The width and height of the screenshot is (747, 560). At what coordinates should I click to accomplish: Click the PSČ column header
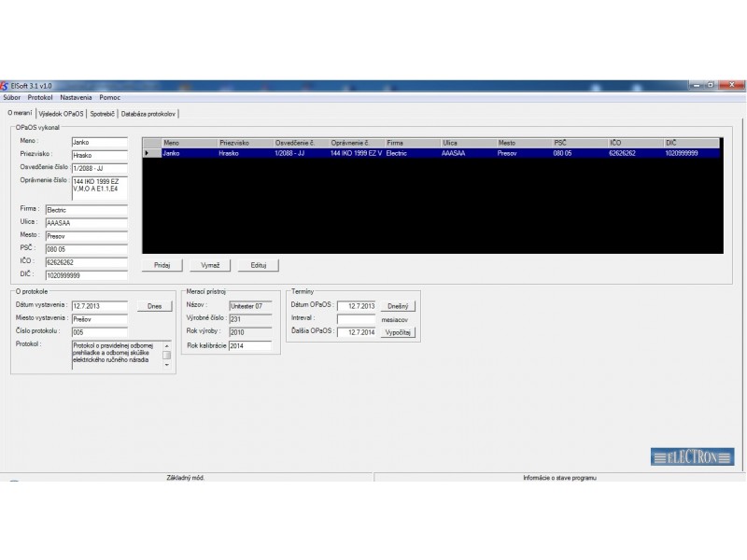click(580, 143)
